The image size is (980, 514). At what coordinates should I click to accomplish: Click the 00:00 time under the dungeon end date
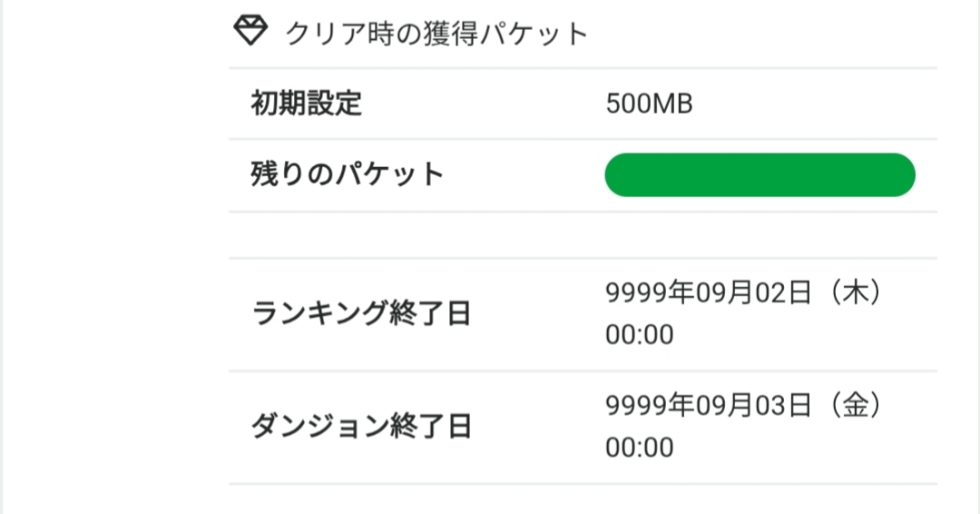click(640, 448)
